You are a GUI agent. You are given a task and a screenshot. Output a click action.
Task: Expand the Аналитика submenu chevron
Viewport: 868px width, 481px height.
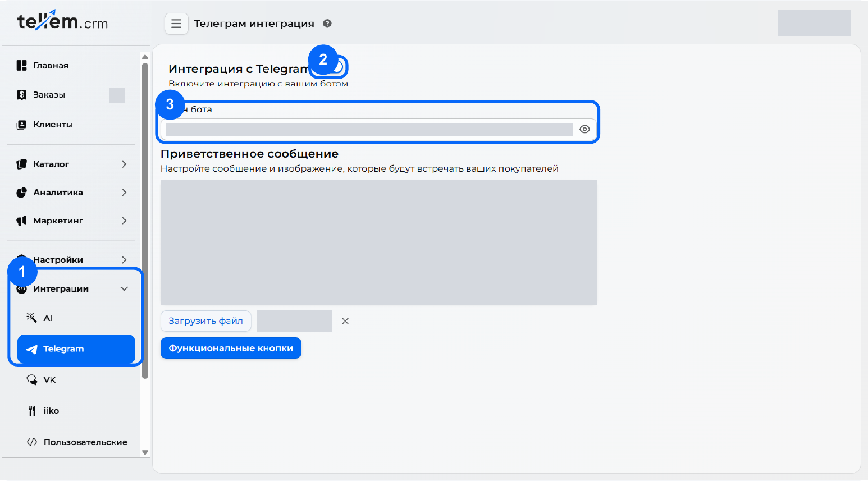click(124, 193)
